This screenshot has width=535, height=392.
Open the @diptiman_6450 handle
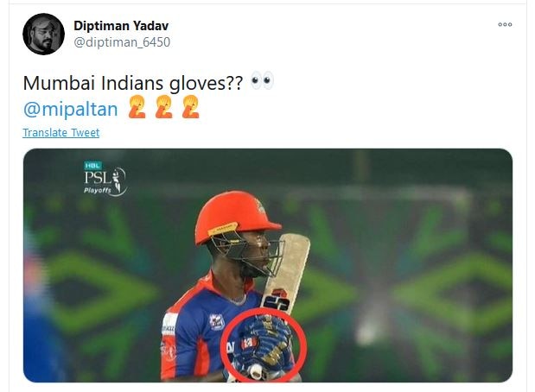point(122,42)
